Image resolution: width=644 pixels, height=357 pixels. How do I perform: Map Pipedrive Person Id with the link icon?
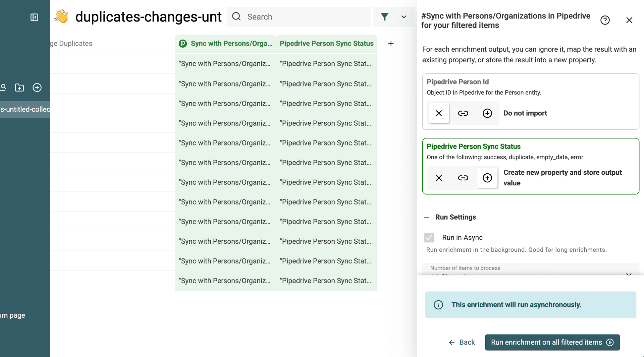[463, 113]
